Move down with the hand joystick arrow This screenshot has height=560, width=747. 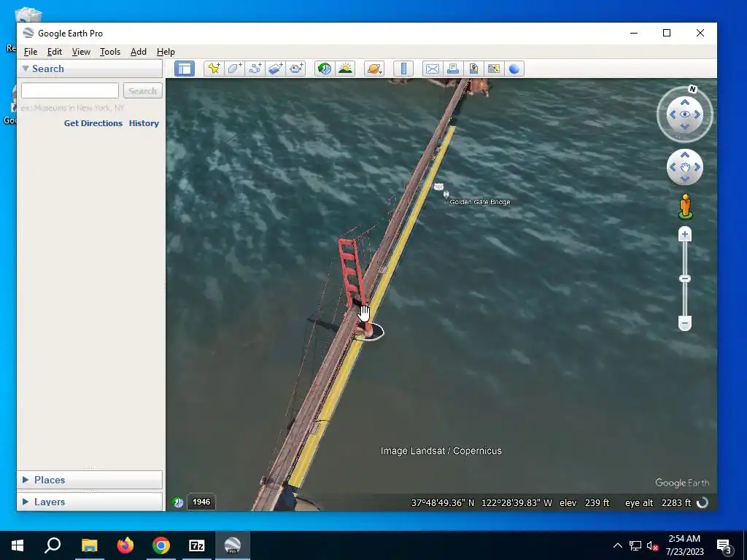pyautogui.click(x=684, y=179)
